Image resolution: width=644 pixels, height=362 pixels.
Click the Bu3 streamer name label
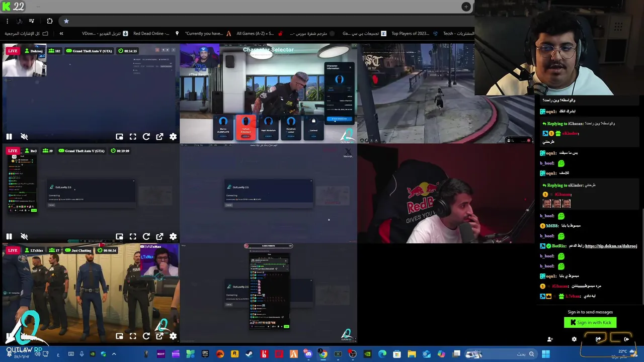[x=31, y=151]
